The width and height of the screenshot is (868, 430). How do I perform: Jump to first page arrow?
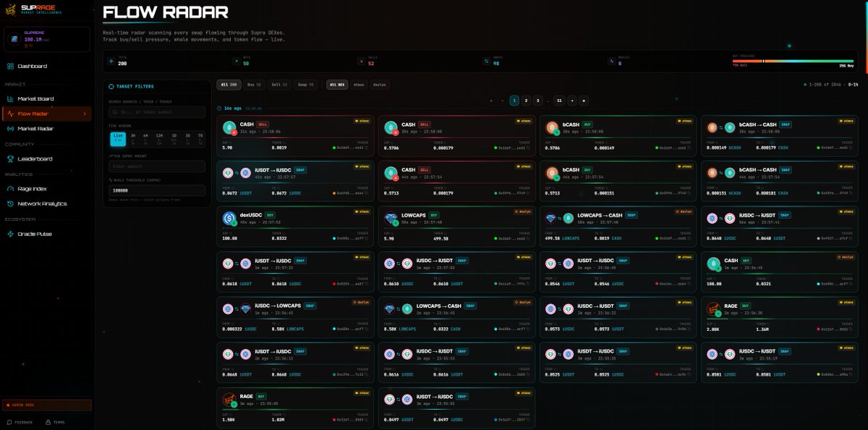click(x=491, y=101)
